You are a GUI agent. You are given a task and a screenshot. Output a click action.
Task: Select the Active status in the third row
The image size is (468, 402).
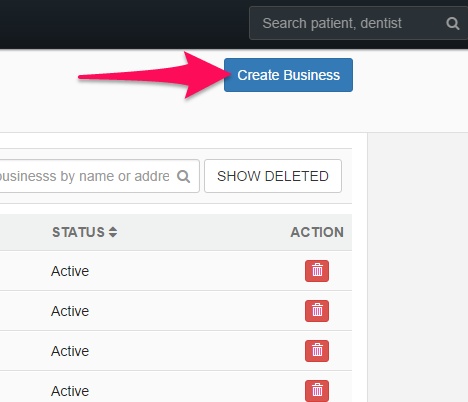70,351
